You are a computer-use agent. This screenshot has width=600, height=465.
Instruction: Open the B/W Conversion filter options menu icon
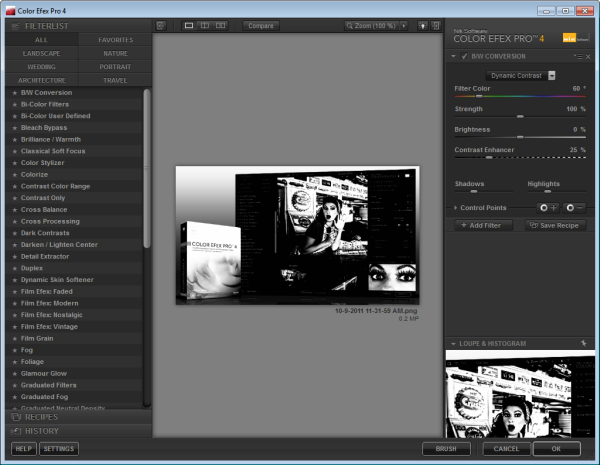pyautogui.click(x=578, y=57)
